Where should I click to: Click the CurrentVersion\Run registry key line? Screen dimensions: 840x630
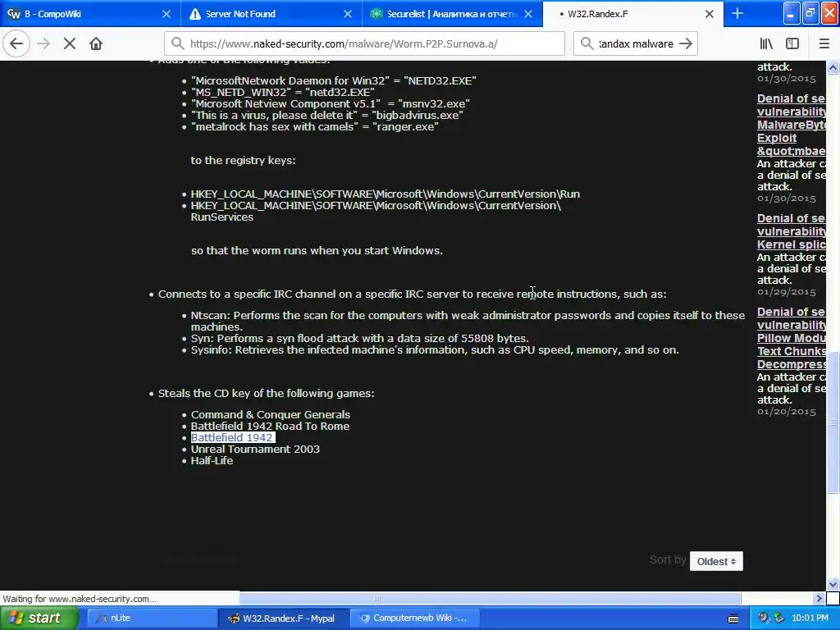coord(386,194)
